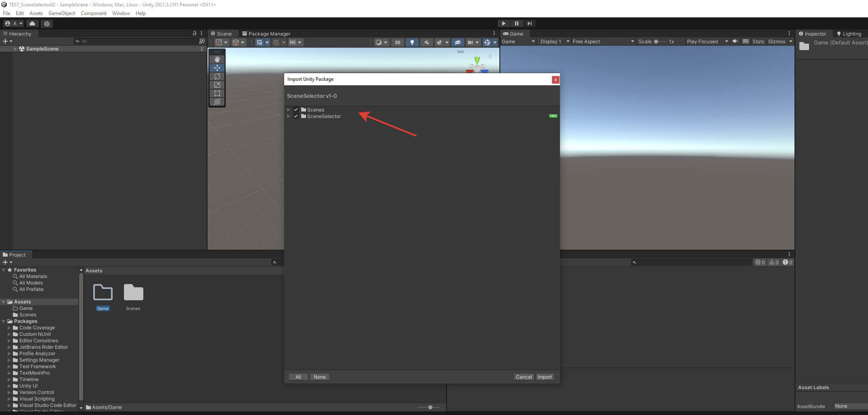Click Hierarchy search field
The image size is (868, 415).
point(136,41)
